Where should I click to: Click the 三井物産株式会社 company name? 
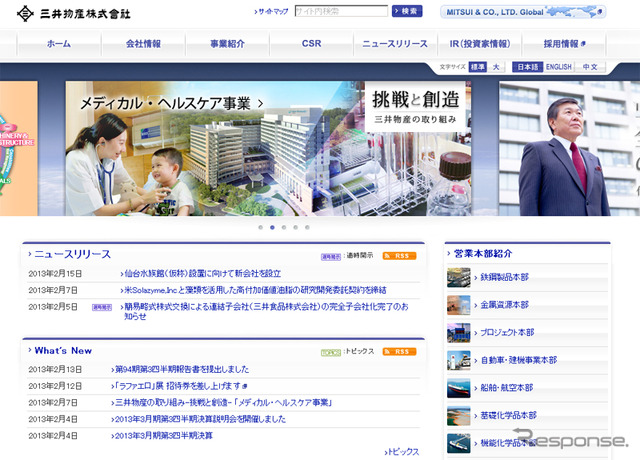(x=85, y=14)
